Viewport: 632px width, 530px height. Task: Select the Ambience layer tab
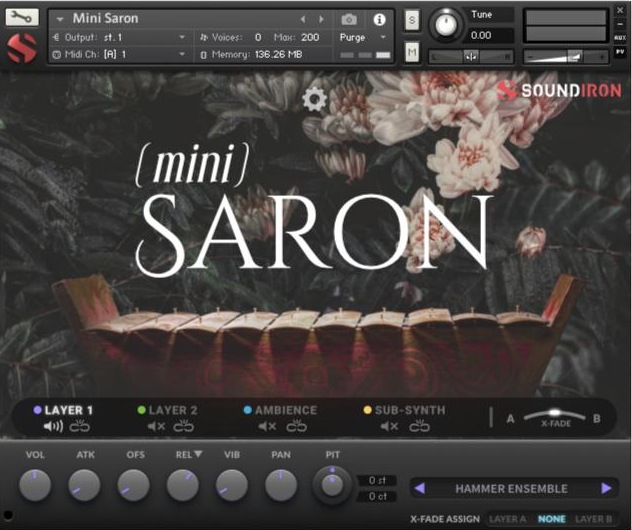point(285,410)
